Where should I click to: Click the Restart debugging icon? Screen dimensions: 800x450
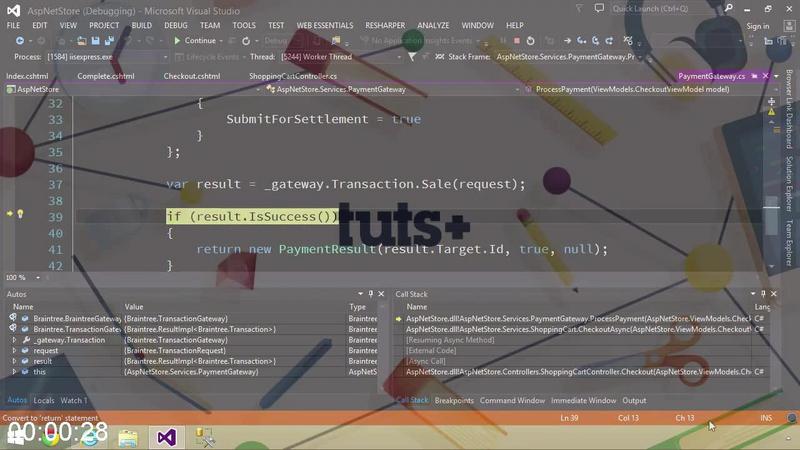[531, 41]
